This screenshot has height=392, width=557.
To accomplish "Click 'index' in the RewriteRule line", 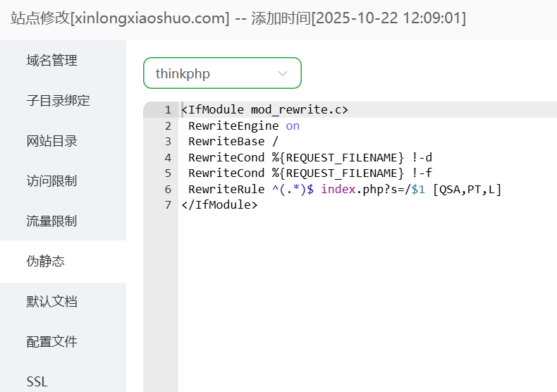I will point(338,190).
